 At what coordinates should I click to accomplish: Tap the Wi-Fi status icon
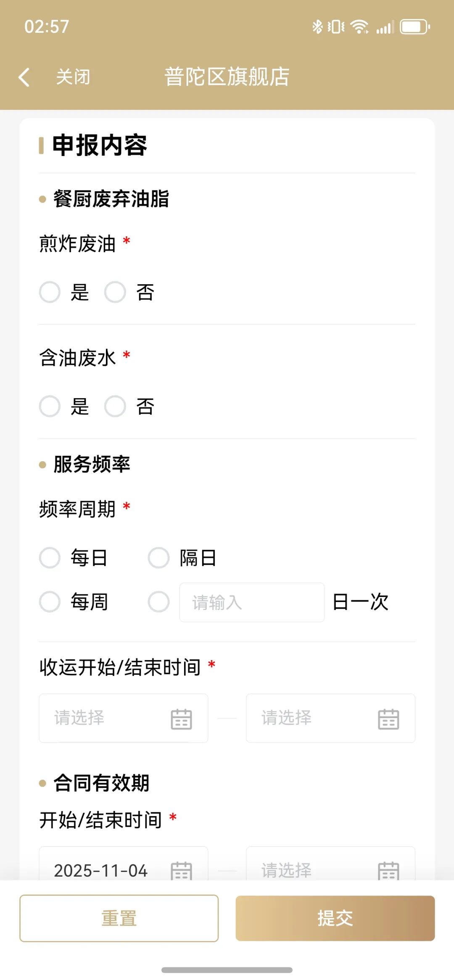[x=359, y=27]
